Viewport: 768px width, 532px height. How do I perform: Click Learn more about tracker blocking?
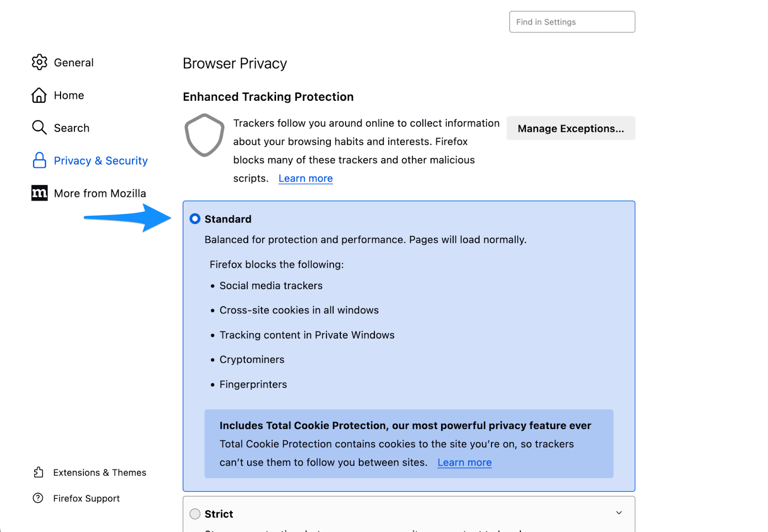pos(305,178)
